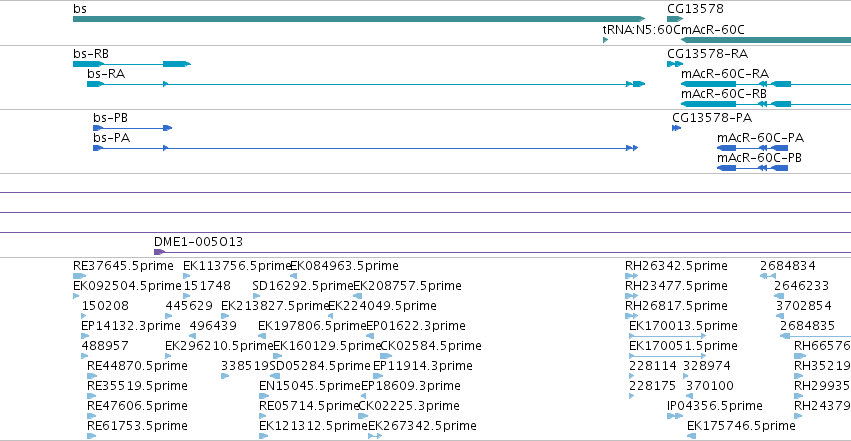Select the DME1-005013 purple arrow glyph
Viewport: 851px width, 441px height.
[x=160, y=252]
